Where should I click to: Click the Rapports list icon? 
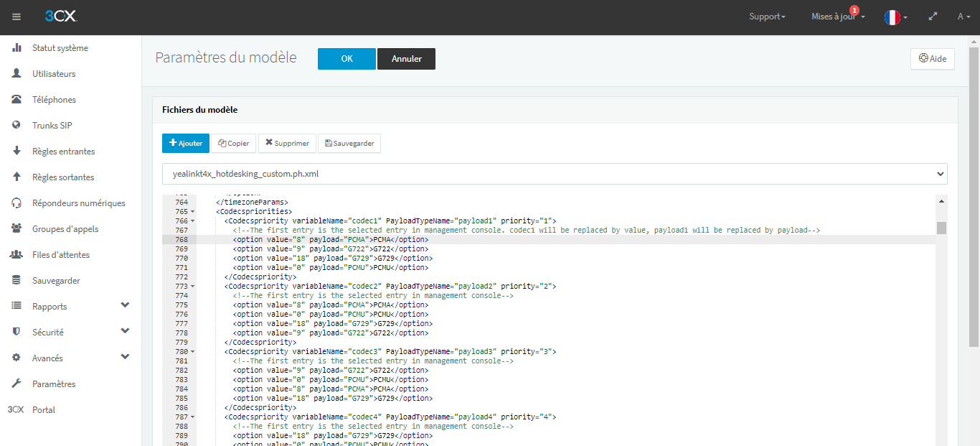point(17,307)
